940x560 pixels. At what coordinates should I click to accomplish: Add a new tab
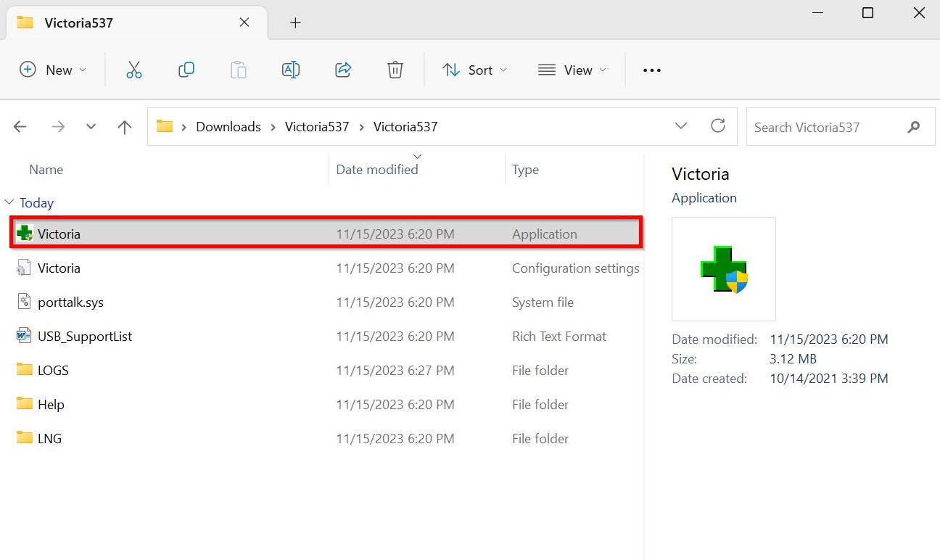click(295, 22)
